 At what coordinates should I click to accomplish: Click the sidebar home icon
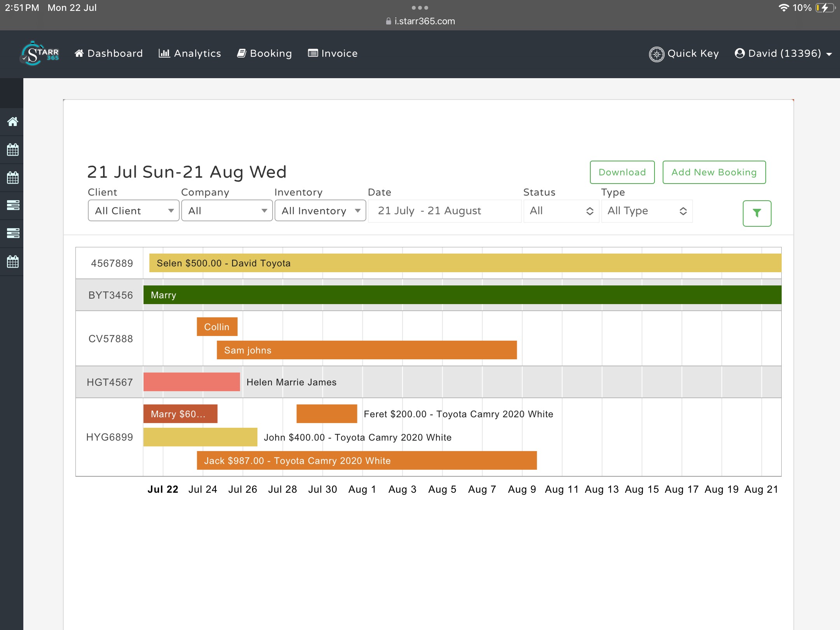pyautogui.click(x=13, y=122)
